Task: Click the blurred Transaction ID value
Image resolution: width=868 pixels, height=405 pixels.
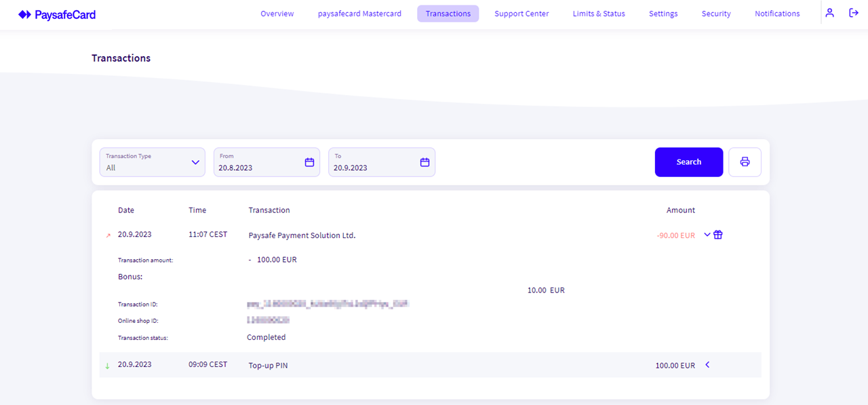Action: click(329, 305)
